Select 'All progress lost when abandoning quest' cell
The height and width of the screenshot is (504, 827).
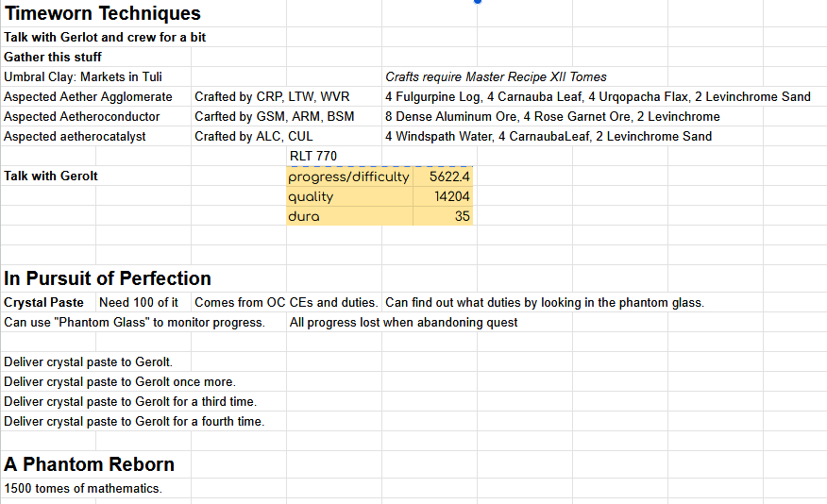point(403,323)
